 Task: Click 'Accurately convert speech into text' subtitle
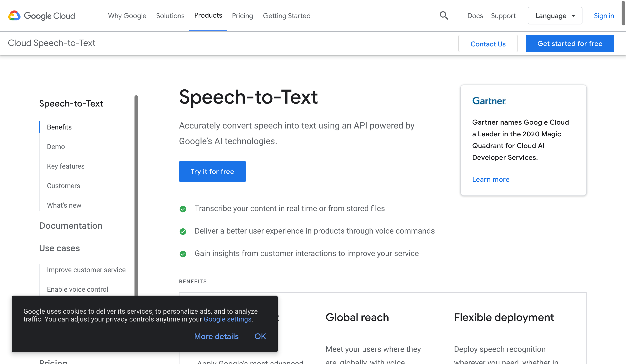[x=297, y=133]
